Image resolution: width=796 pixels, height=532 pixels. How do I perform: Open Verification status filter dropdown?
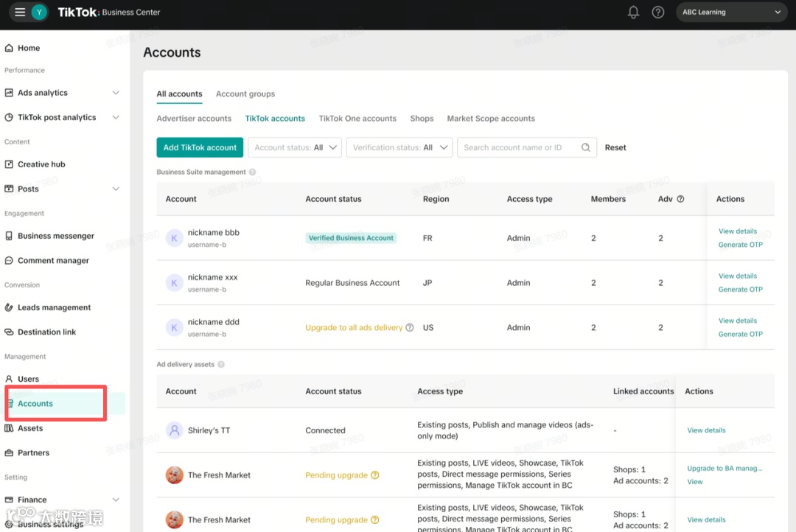(x=399, y=147)
